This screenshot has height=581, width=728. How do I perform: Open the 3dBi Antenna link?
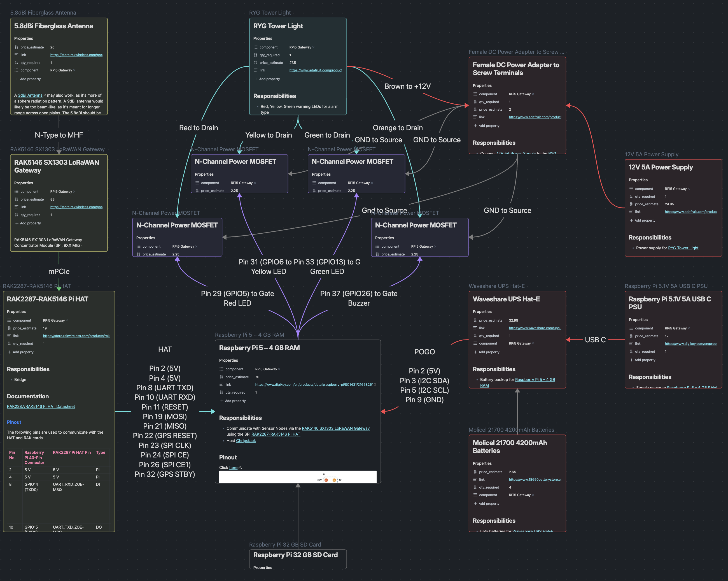tap(30, 95)
